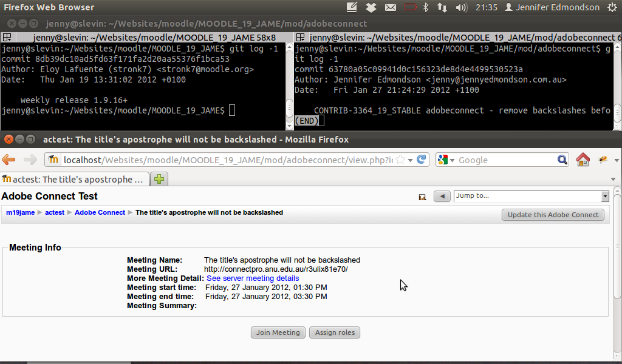Open the mail envelope indicator
622x364 pixels.
coord(391,7)
